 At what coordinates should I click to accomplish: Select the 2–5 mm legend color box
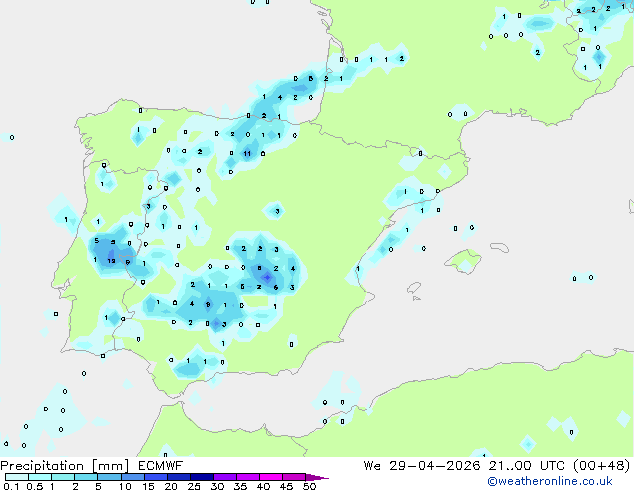coord(86,477)
